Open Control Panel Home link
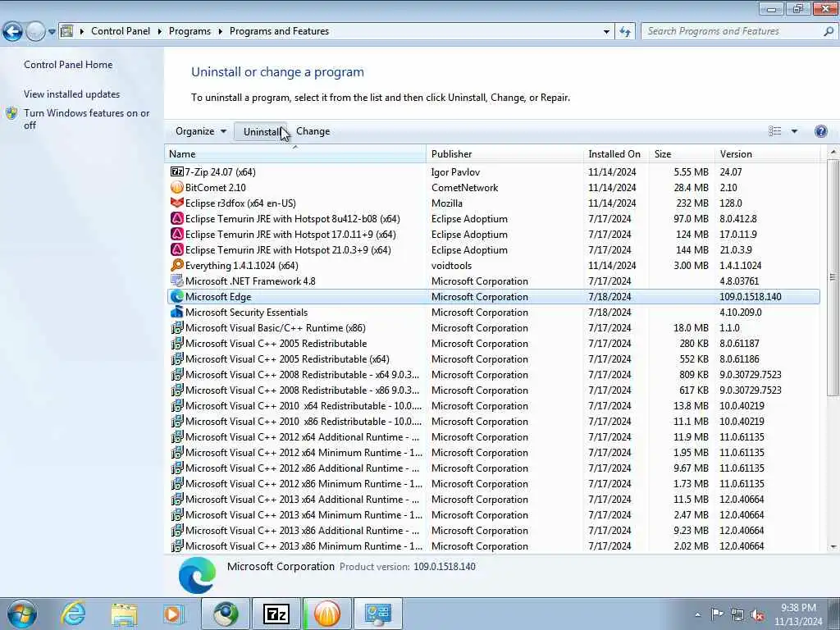The height and width of the screenshot is (630, 840). coord(68,65)
